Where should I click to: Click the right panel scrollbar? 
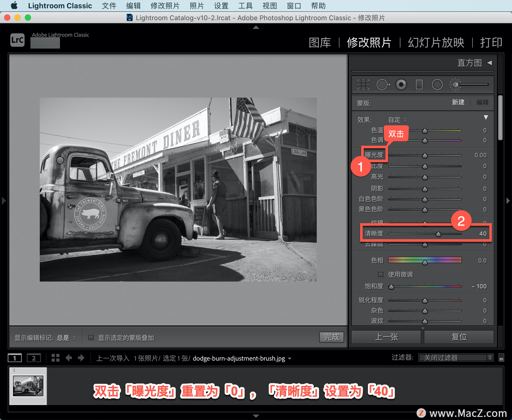pyautogui.click(x=500, y=118)
